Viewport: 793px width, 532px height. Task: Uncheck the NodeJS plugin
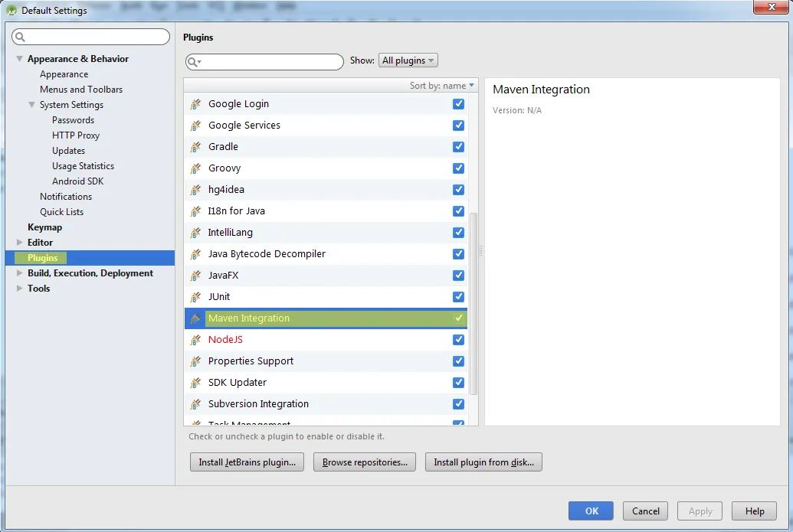click(458, 340)
